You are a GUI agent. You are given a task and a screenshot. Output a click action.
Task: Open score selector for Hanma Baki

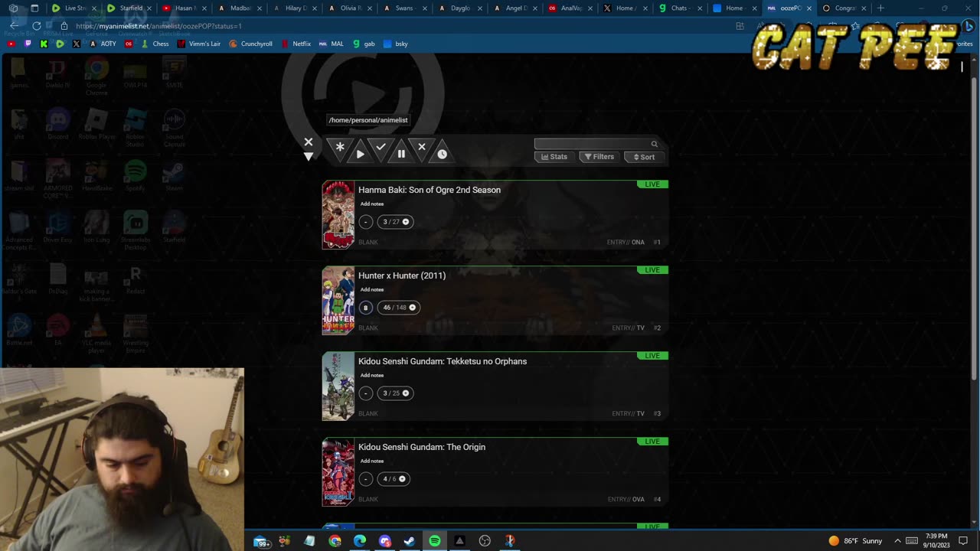[365, 222]
